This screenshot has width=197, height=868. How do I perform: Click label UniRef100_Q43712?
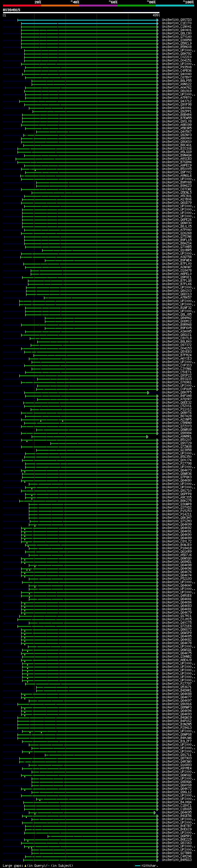click(176, 101)
